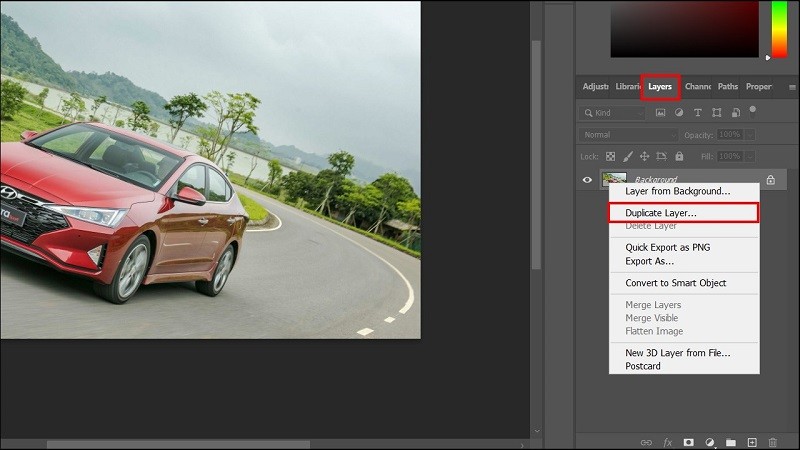The image size is (800, 450).
Task: Add layer mask icon
Action: [688, 442]
